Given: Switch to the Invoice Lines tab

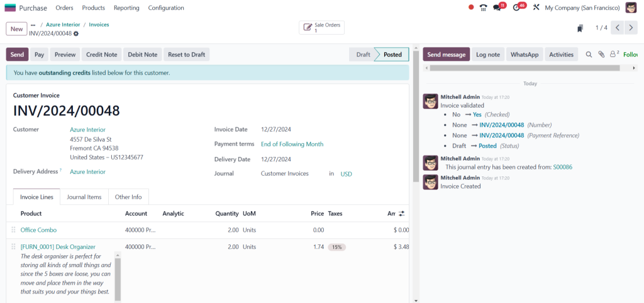Looking at the screenshot, I should tap(36, 197).
